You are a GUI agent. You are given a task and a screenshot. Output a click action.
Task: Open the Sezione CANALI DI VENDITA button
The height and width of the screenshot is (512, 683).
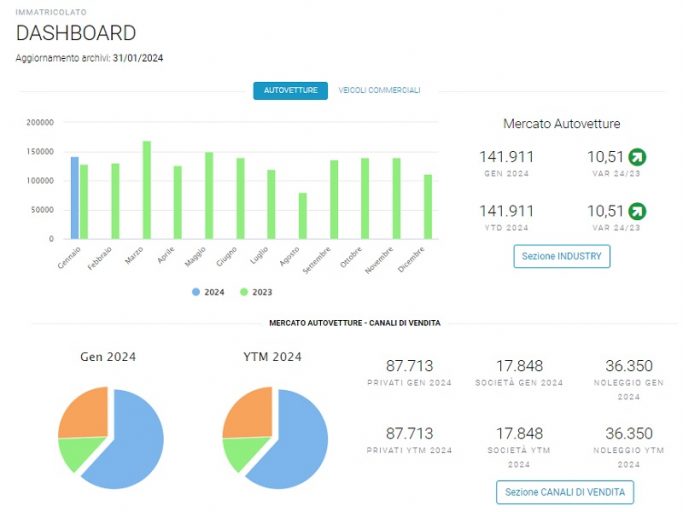coord(565,492)
